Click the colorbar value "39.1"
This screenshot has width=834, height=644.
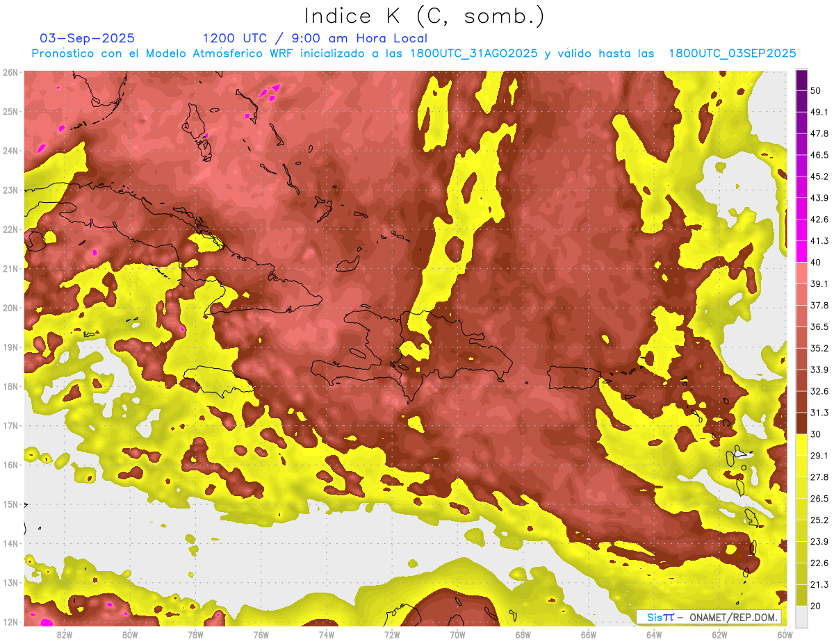(x=819, y=283)
